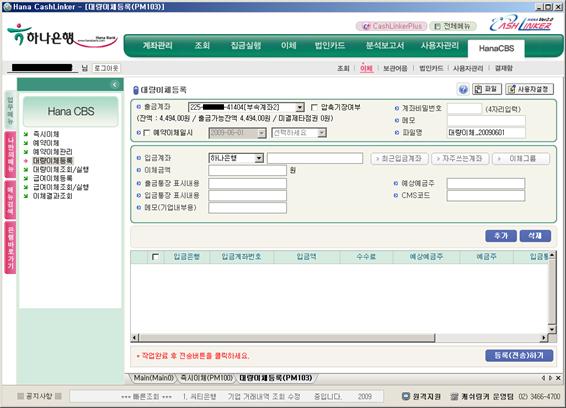566x408 pixels.
Task: Focus the CMS코드 field
Action: [x=486, y=195]
